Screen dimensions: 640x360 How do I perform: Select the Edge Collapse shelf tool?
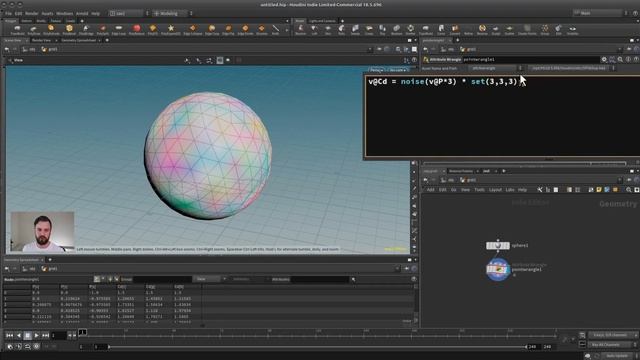click(x=192, y=30)
